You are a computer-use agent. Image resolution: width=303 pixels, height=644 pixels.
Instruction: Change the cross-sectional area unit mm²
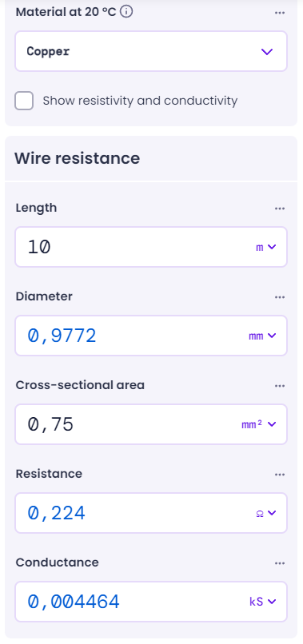click(x=258, y=424)
